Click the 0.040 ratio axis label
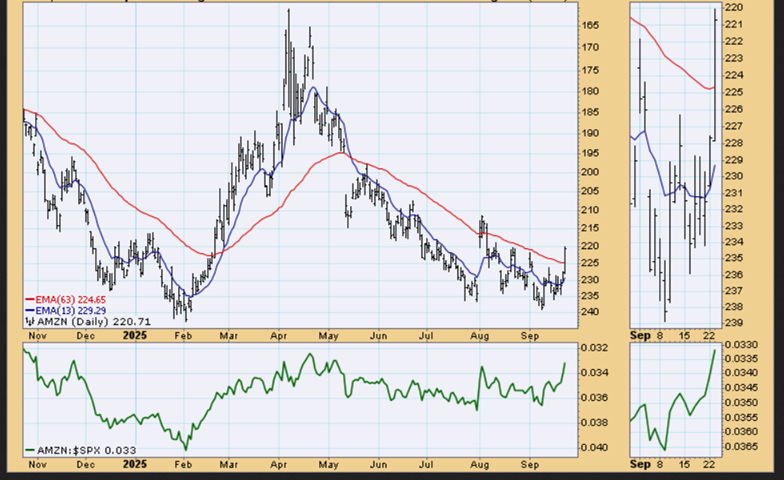Viewport: 784px width, 480px height. point(594,448)
